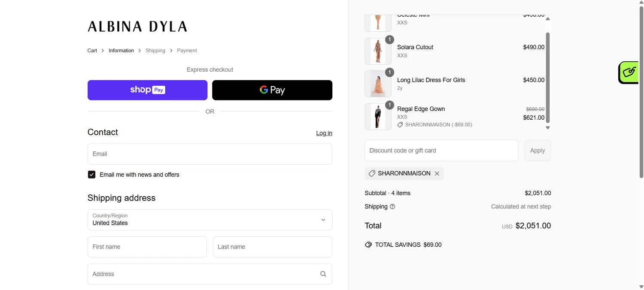The width and height of the screenshot is (644, 290).
Task: Click the Albina Dyla store logo
Action: coord(137,27)
